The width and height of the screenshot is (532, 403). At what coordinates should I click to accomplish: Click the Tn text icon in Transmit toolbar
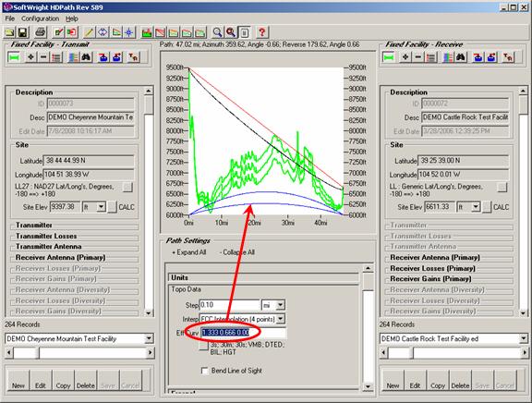click(133, 57)
